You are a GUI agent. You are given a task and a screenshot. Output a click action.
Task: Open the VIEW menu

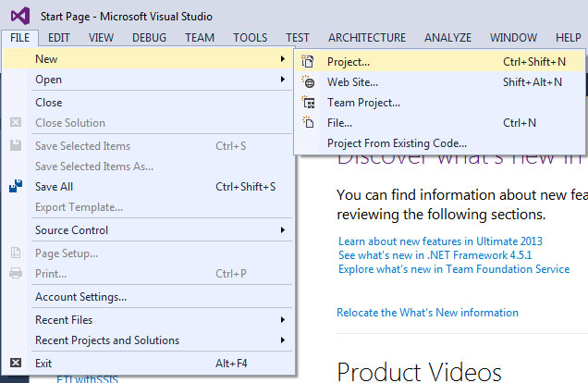pyautogui.click(x=101, y=38)
